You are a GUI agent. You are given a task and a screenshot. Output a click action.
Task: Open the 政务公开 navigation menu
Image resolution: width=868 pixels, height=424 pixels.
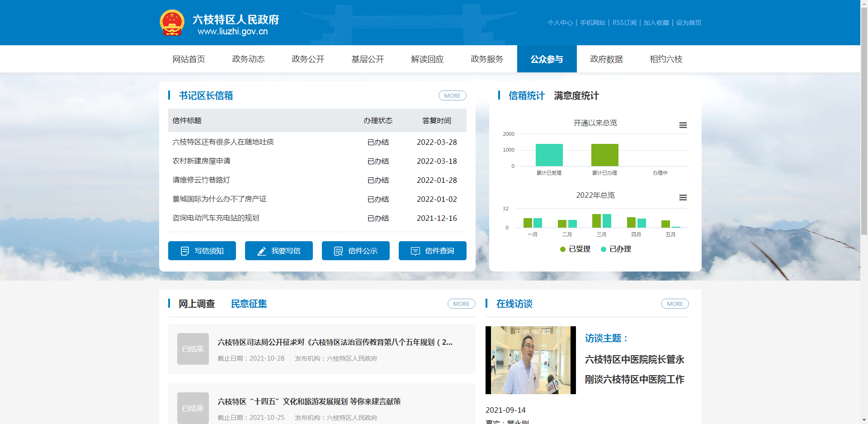[308, 59]
